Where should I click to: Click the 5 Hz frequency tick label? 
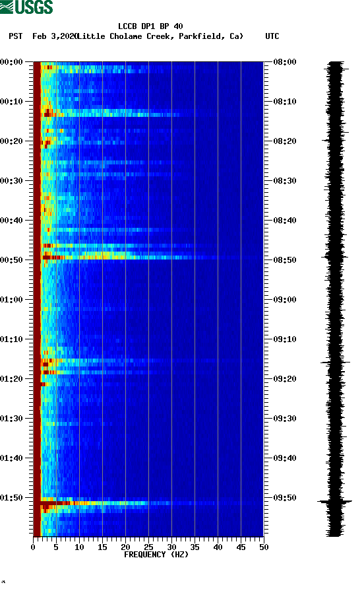(56, 547)
